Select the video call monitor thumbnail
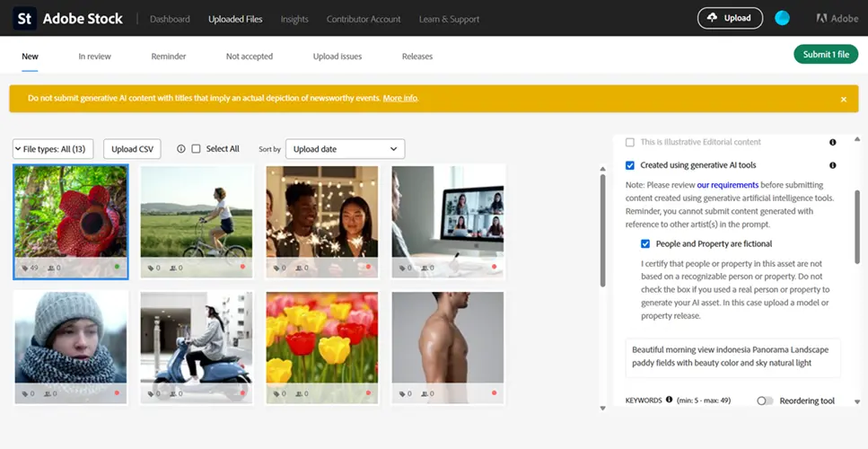The height and width of the screenshot is (449, 868). click(x=448, y=222)
